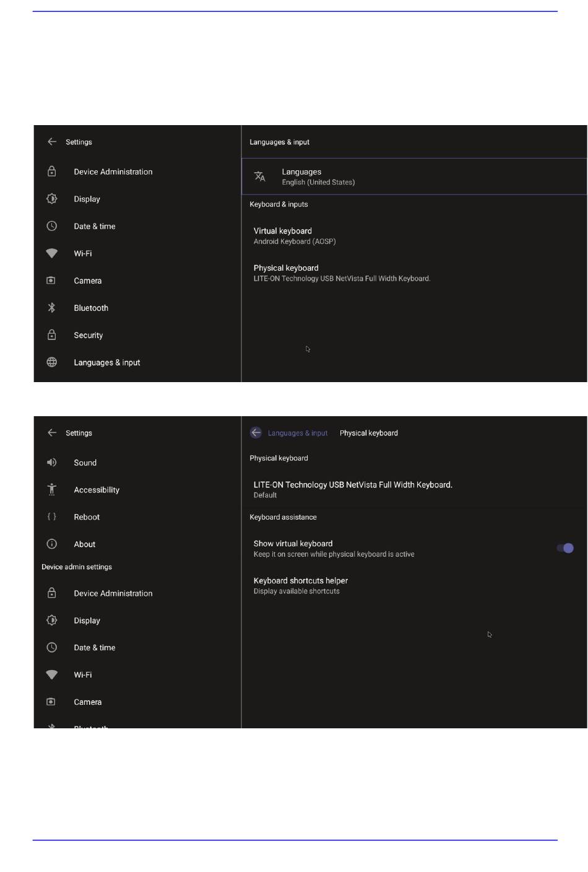
Task: Click the Wi-Fi icon in upper settings list
Action: point(52,253)
